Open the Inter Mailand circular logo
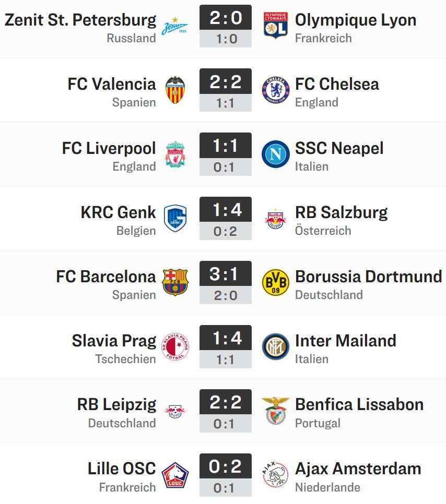The width and height of the screenshot is (446, 504). point(275,346)
